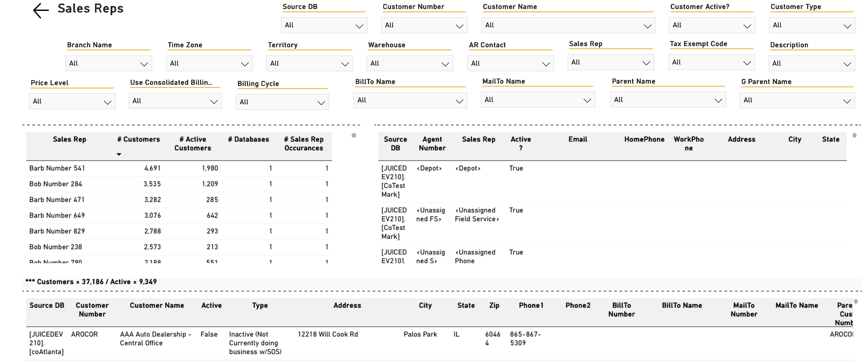
Task: Sort customers by the Zip header
Action: tap(494, 306)
